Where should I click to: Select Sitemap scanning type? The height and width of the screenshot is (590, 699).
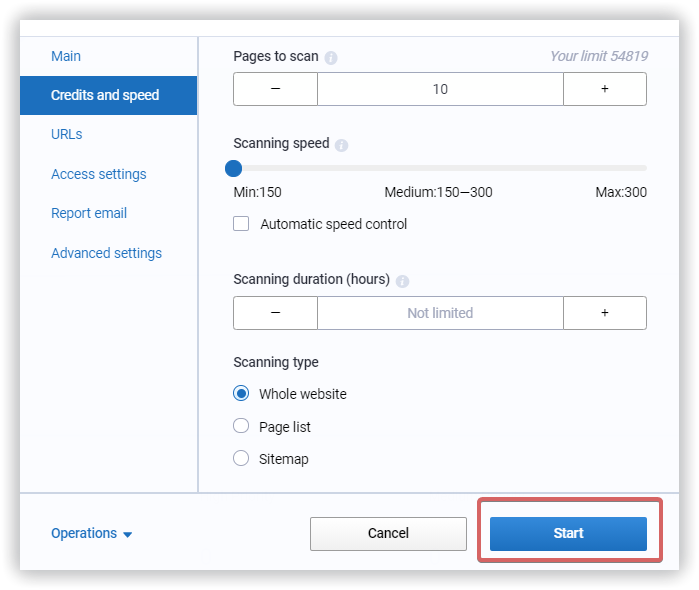click(241, 458)
